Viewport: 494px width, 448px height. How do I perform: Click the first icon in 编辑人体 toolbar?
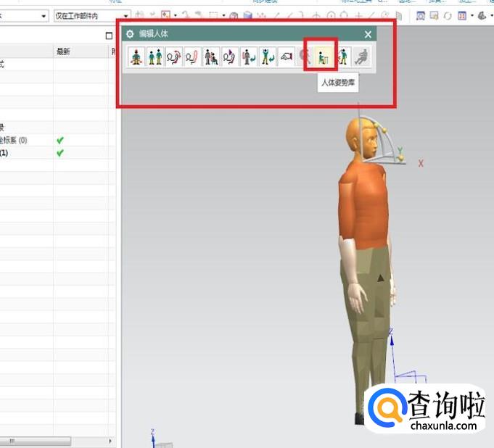pos(136,57)
